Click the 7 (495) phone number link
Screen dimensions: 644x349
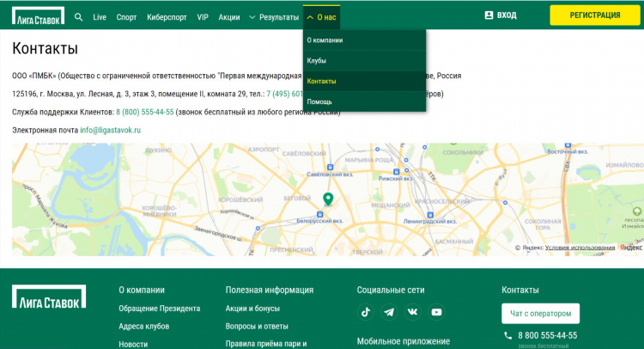click(284, 94)
